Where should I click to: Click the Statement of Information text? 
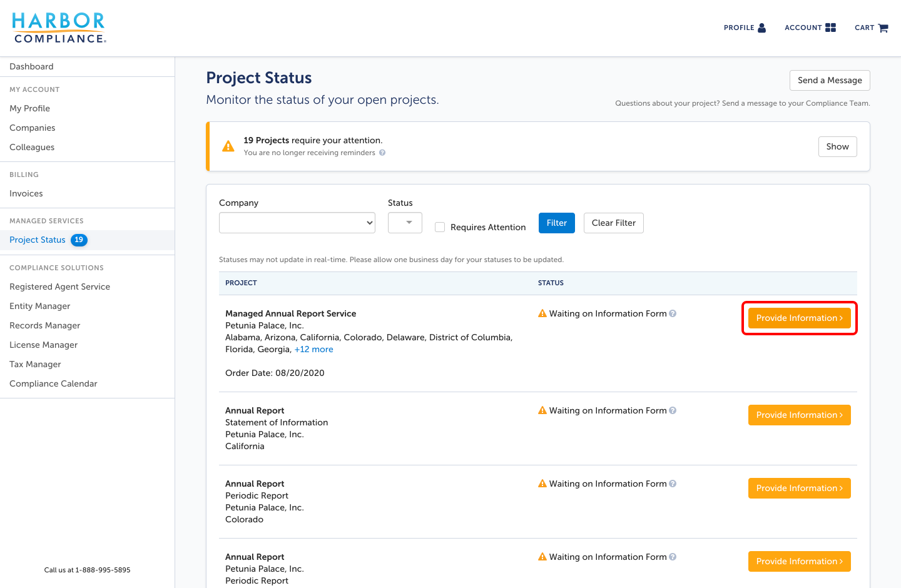(277, 422)
